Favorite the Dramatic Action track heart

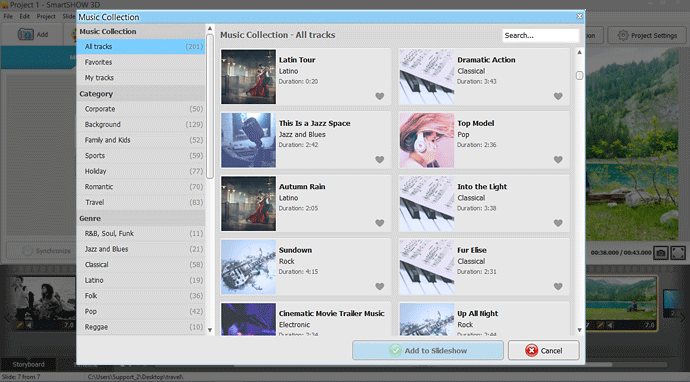(x=558, y=96)
